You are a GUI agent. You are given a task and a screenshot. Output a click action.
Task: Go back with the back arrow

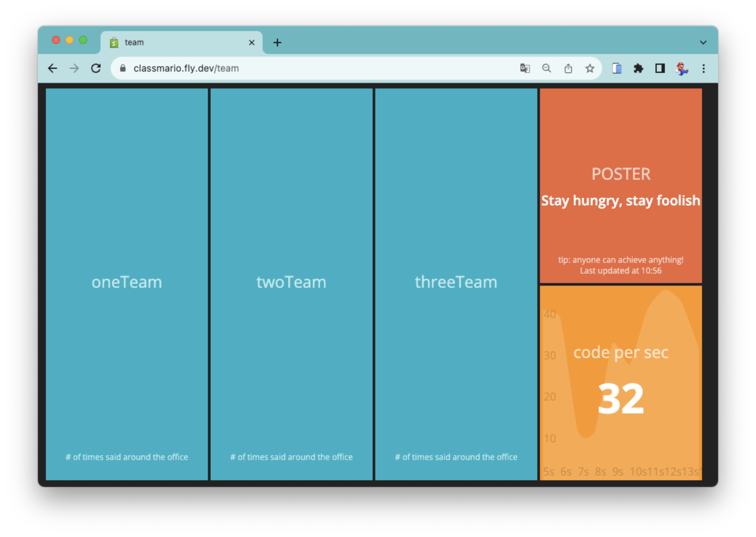tap(53, 68)
